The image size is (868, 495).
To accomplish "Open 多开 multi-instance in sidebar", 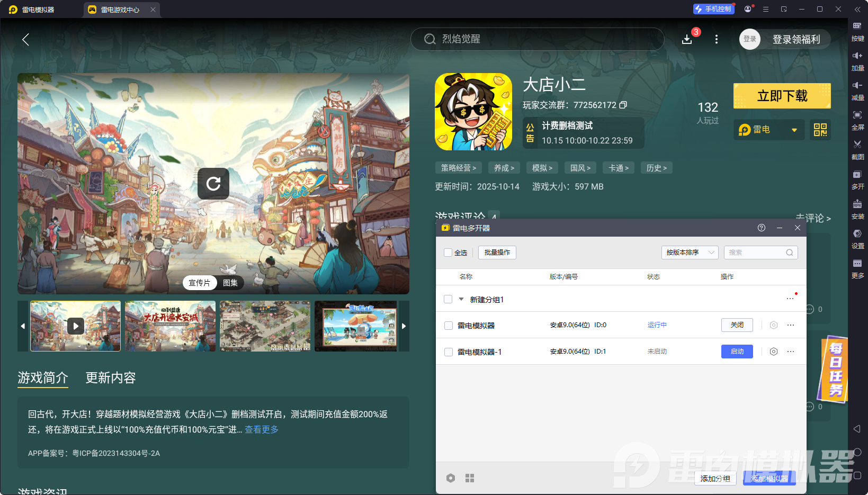I will coord(857,179).
